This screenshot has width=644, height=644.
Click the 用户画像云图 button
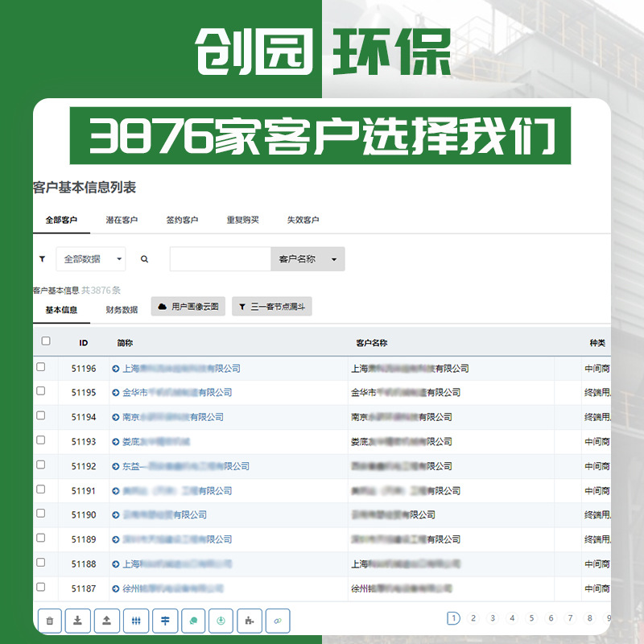tap(188, 307)
